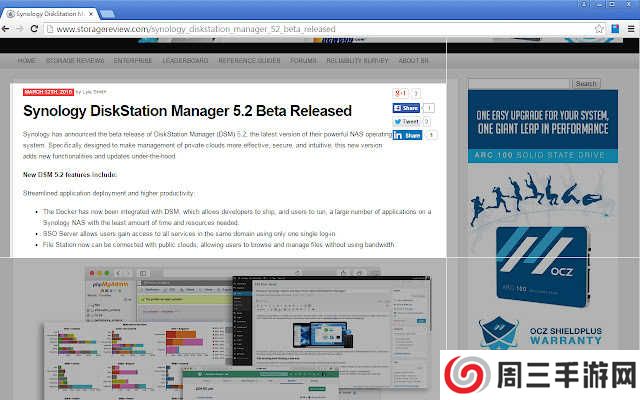The height and width of the screenshot is (400, 640).
Task: Click the Tweet count box
Action: click(x=426, y=122)
